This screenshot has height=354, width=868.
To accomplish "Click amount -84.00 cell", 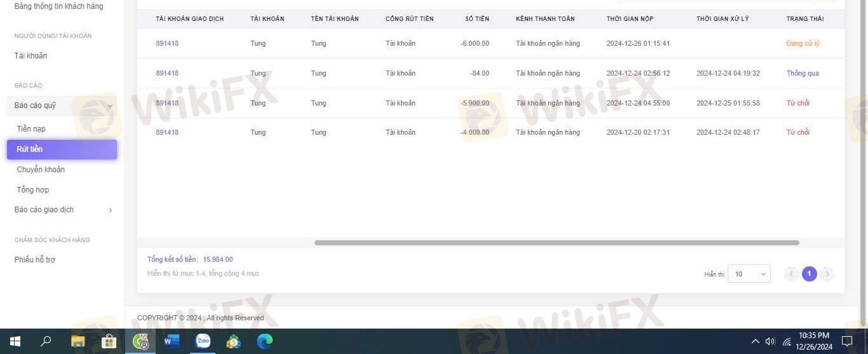I will [479, 73].
